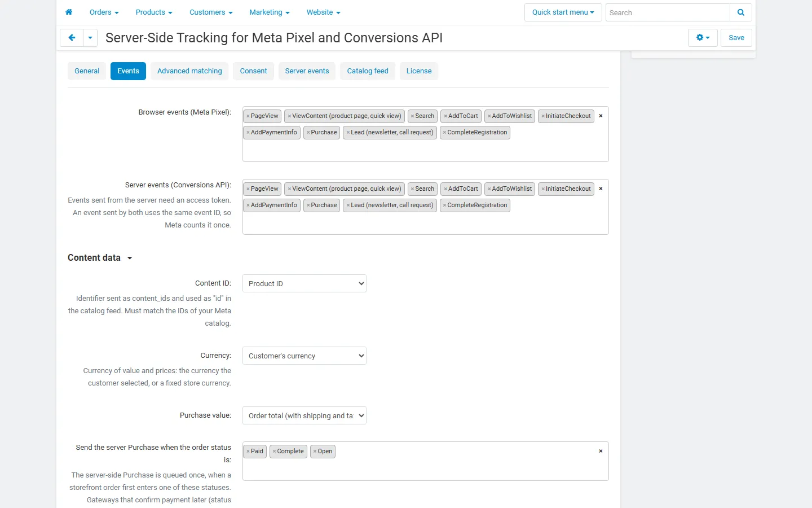Collapse the Content data section

click(100, 258)
